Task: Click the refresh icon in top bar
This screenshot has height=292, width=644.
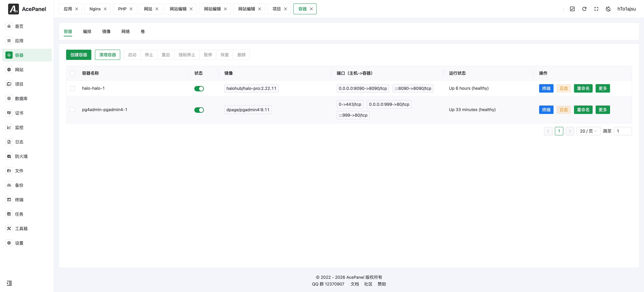Action: (x=584, y=9)
